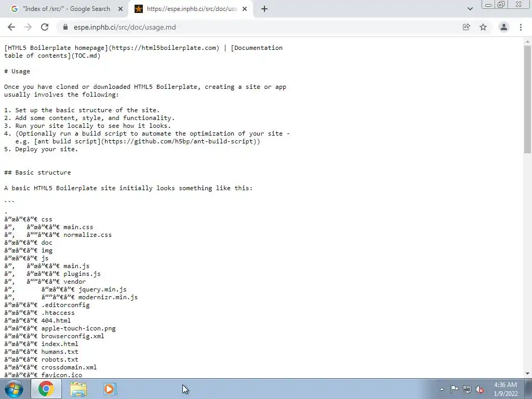532x399 pixels.
Task: Close the Google Search tab
Action: (121, 9)
